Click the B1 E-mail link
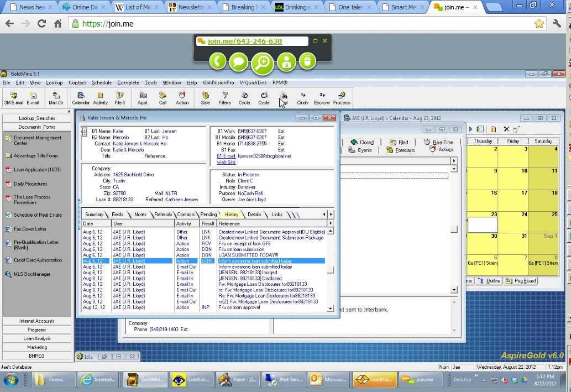The image size is (571, 392). coord(226,156)
